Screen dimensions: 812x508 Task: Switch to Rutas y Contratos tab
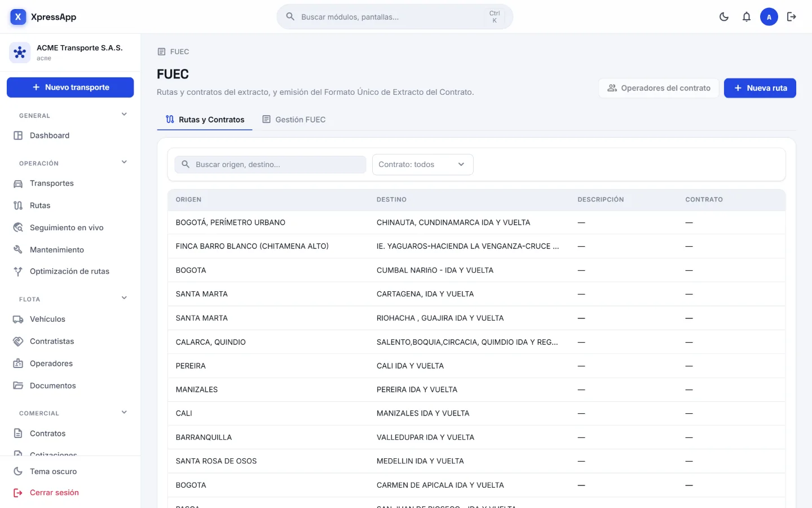(205, 120)
